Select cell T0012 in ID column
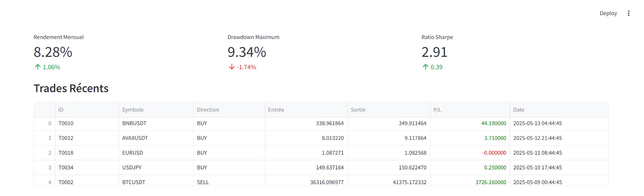 [x=87, y=138]
